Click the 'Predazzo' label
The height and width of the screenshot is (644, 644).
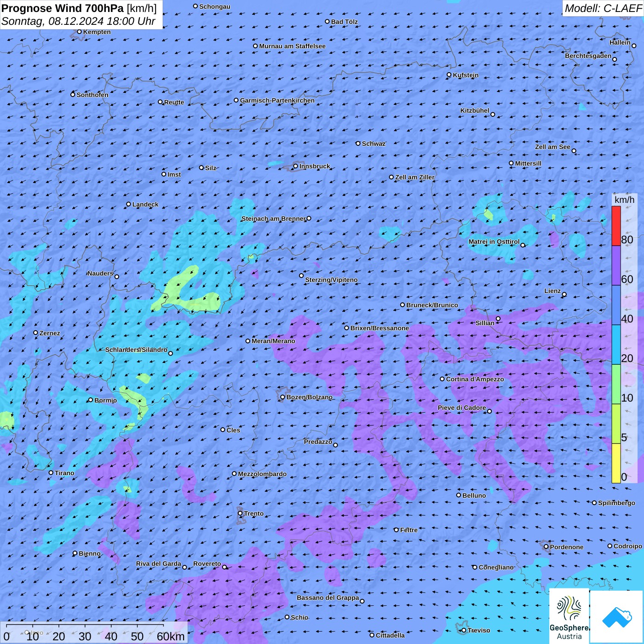point(318,442)
